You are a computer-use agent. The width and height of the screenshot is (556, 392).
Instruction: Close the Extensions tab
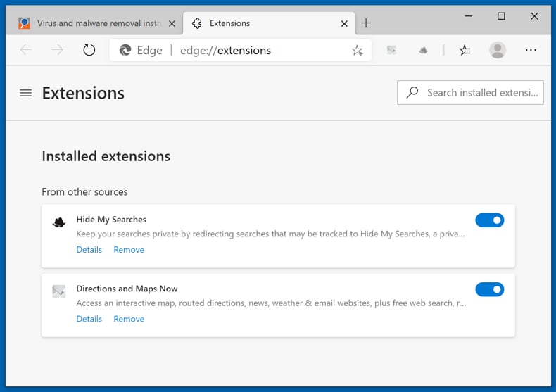344,23
